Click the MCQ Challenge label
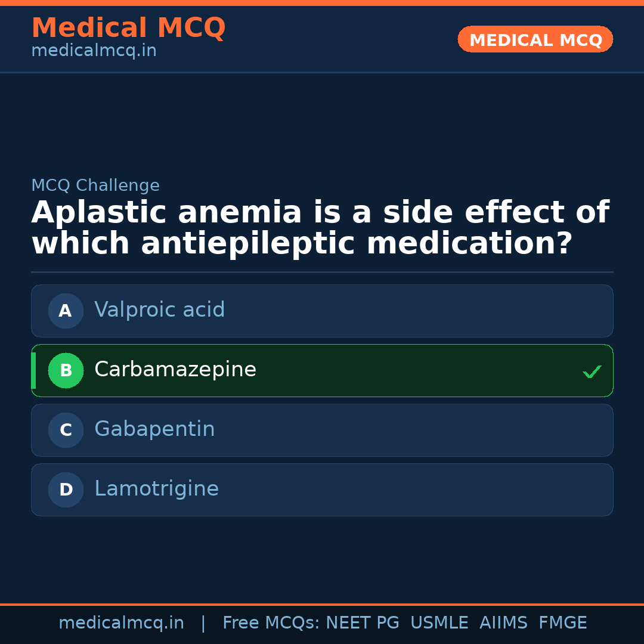 (95, 186)
